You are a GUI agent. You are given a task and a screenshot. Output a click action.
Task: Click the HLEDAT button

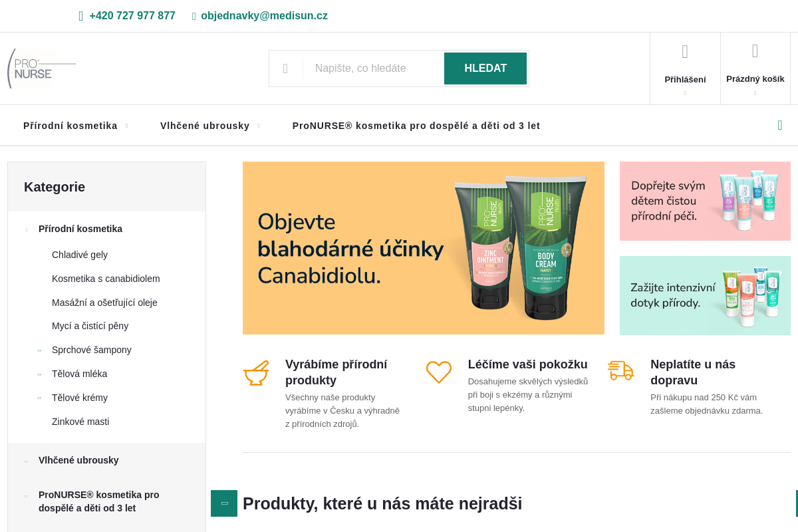click(485, 68)
